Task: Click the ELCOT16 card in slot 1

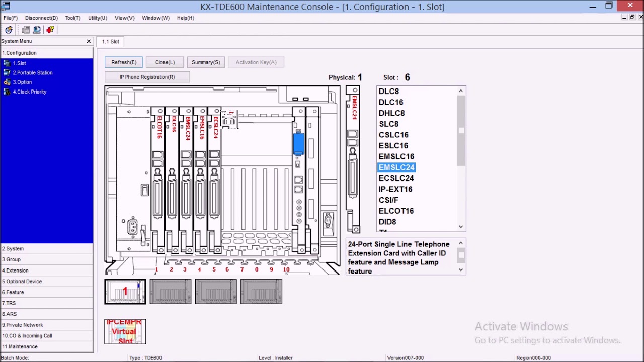Action: (158, 181)
